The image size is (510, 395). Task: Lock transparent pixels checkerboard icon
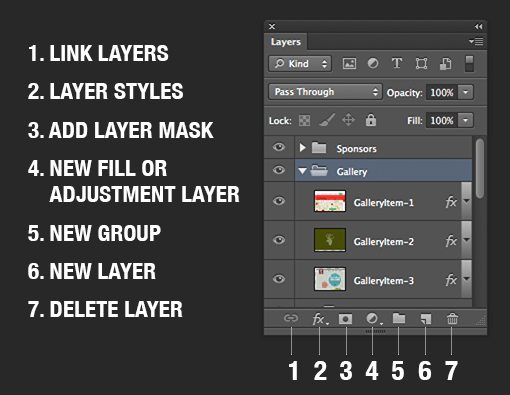pyautogui.click(x=304, y=120)
